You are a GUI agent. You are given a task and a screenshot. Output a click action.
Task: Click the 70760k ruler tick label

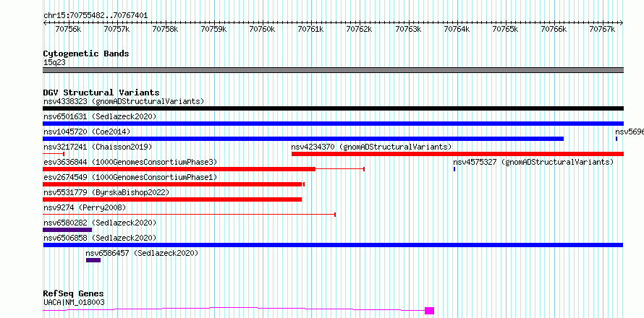pos(262,29)
